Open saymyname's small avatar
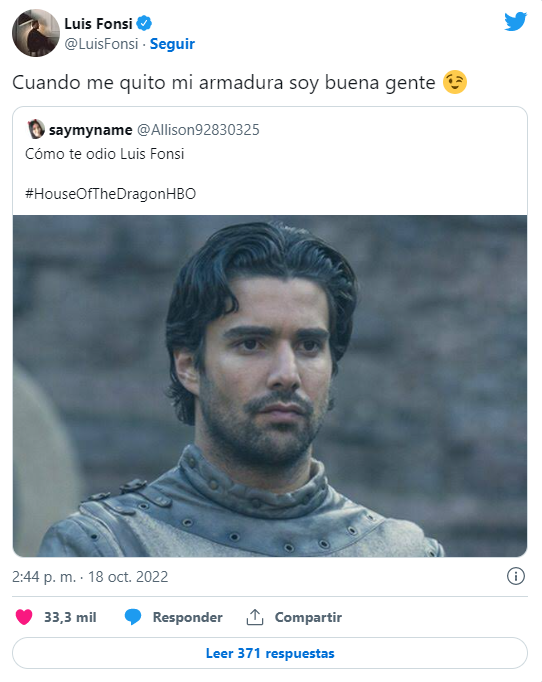This screenshot has width=542, height=682. [x=36, y=129]
